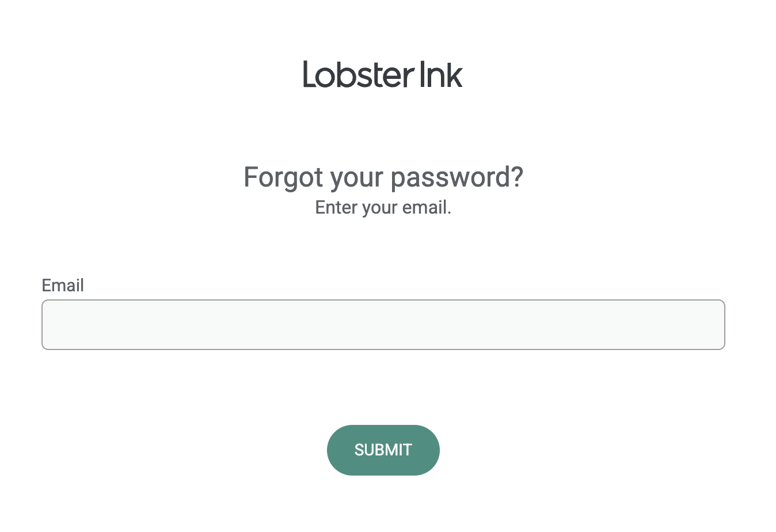Click the word 'password?' in the heading
Screen dimensions: 776x532
(x=457, y=178)
